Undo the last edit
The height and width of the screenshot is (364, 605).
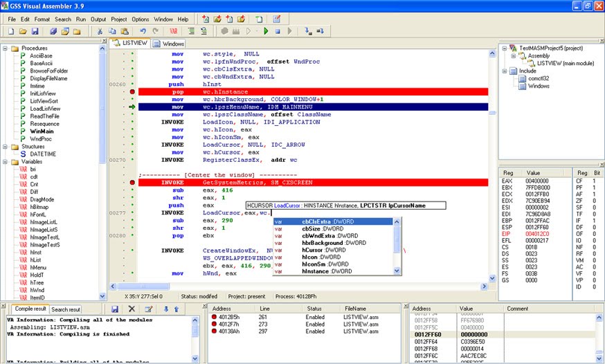tap(143, 31)
